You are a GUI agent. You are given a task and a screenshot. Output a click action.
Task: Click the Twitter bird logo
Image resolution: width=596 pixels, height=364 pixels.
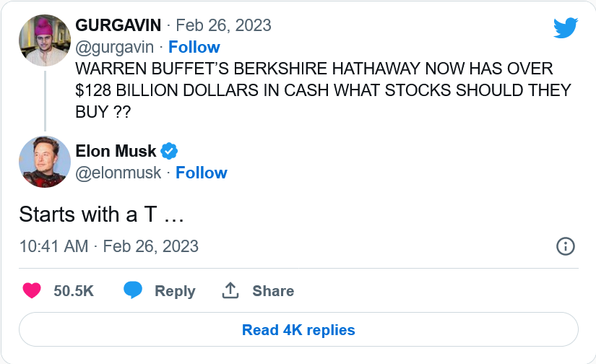pos(566,28)
